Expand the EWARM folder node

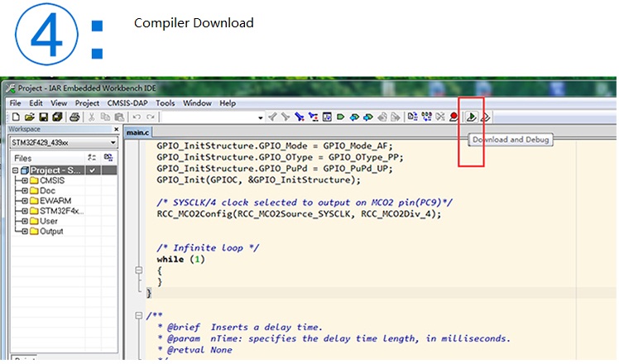[25, 200]
